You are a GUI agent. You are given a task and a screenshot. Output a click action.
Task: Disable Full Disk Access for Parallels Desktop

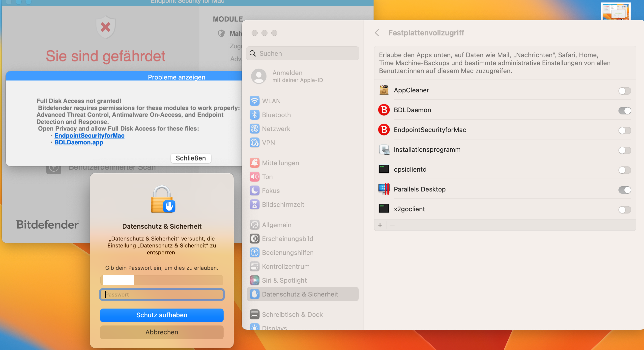tap(624, 190)
